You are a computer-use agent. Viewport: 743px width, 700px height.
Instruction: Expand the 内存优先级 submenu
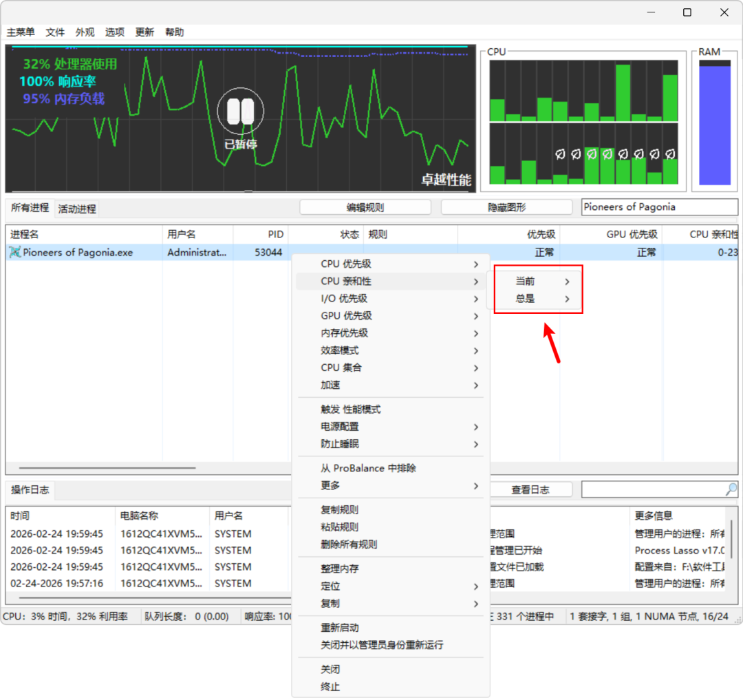tap(391, 333)
